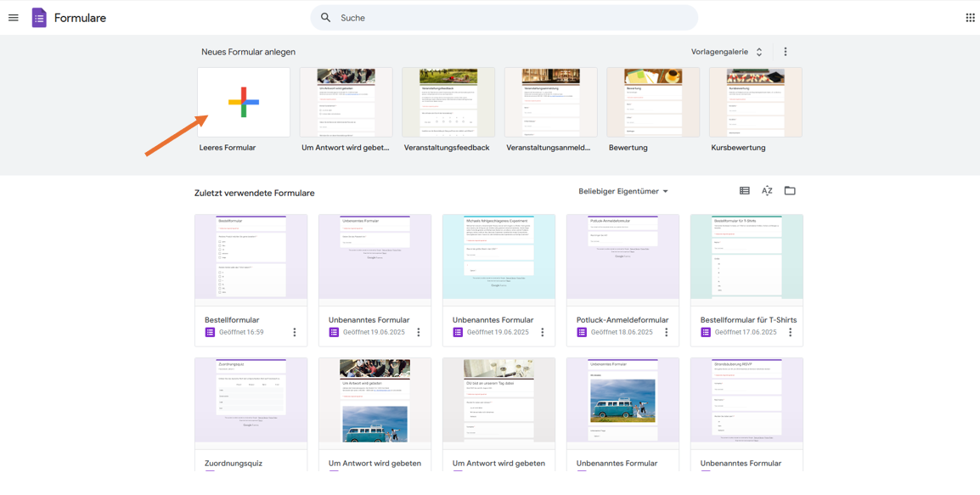Open more options for Bestellformular für T-Shirts
Viewport: 980px width, 495px height.
pos(791,333)
